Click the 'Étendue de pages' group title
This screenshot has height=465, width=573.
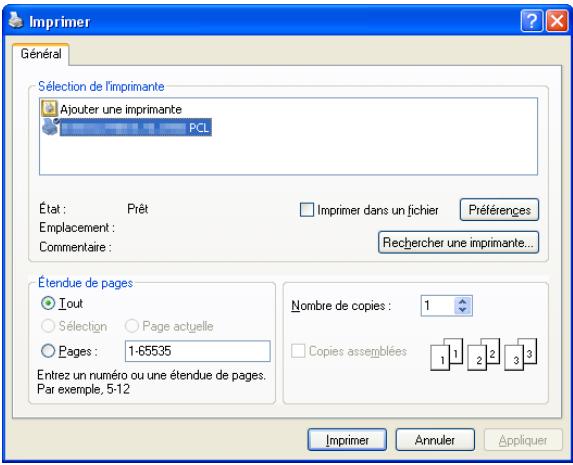86,283
